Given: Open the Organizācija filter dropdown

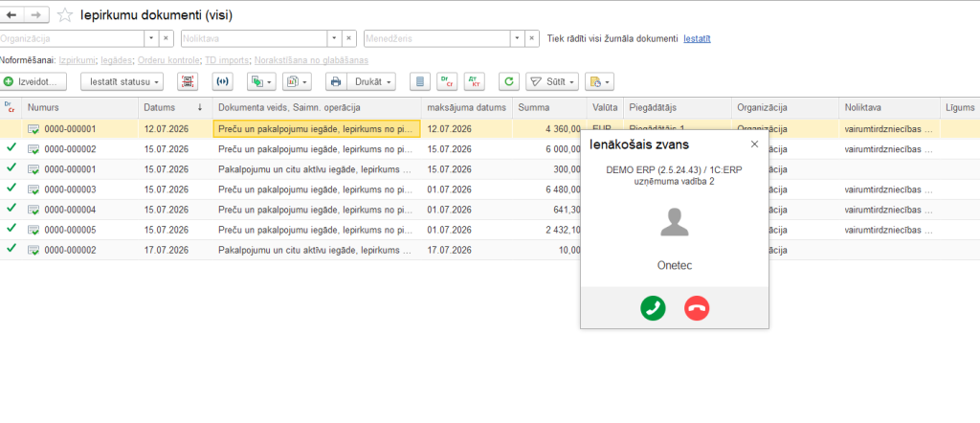Looking at the screenshot, I should 152,38.
